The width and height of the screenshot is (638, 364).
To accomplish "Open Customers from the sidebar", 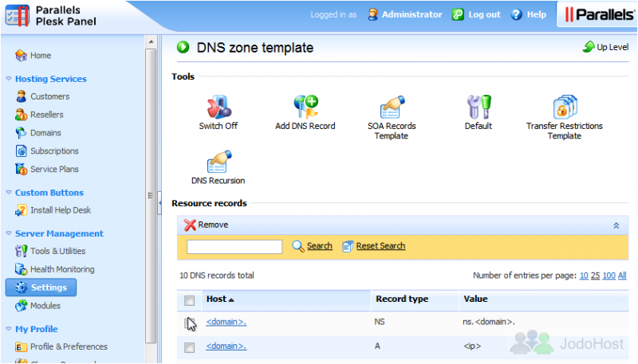I will click(50, 96).
